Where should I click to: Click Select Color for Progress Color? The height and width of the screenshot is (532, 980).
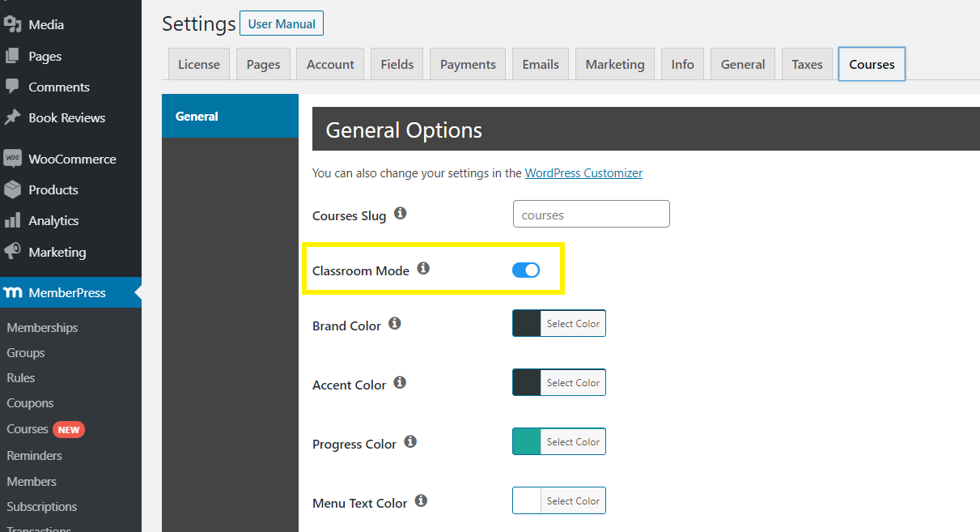(573, 441)
